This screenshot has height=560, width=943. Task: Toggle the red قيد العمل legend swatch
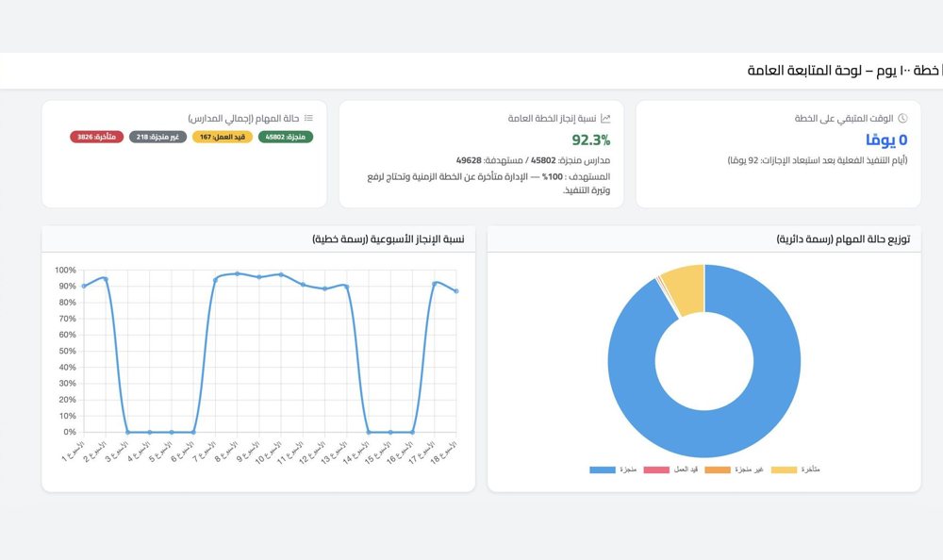656,469
